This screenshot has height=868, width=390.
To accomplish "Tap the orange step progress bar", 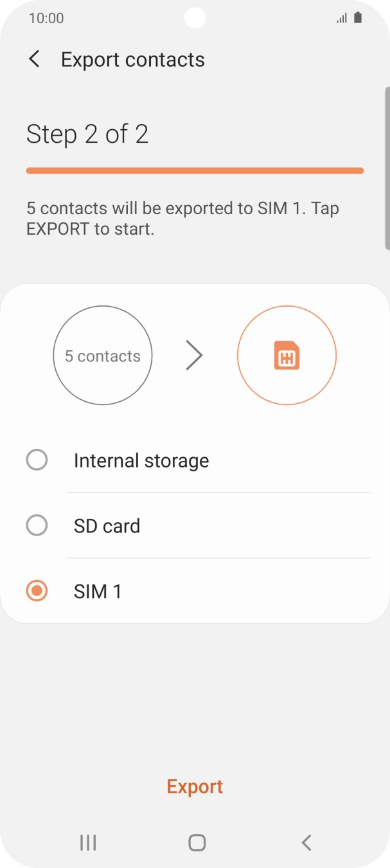I will coord(195,171).
